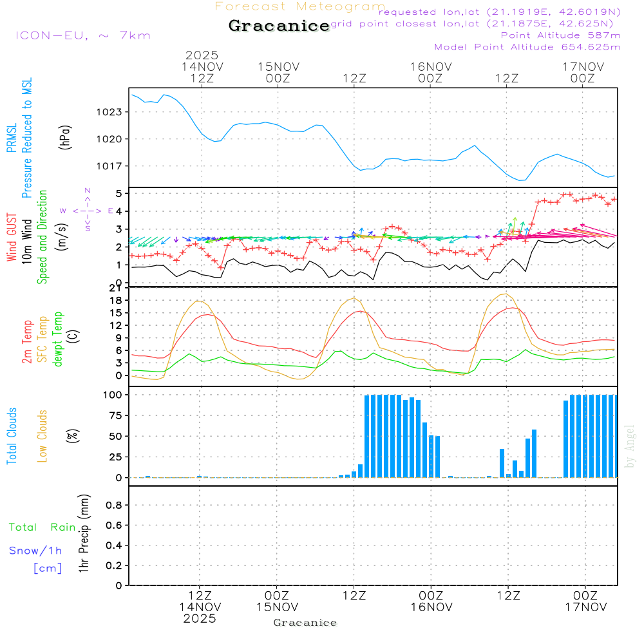Click the wind direction compass rose
This screenshot has width=644, height=644.
(x=87, y=210)
